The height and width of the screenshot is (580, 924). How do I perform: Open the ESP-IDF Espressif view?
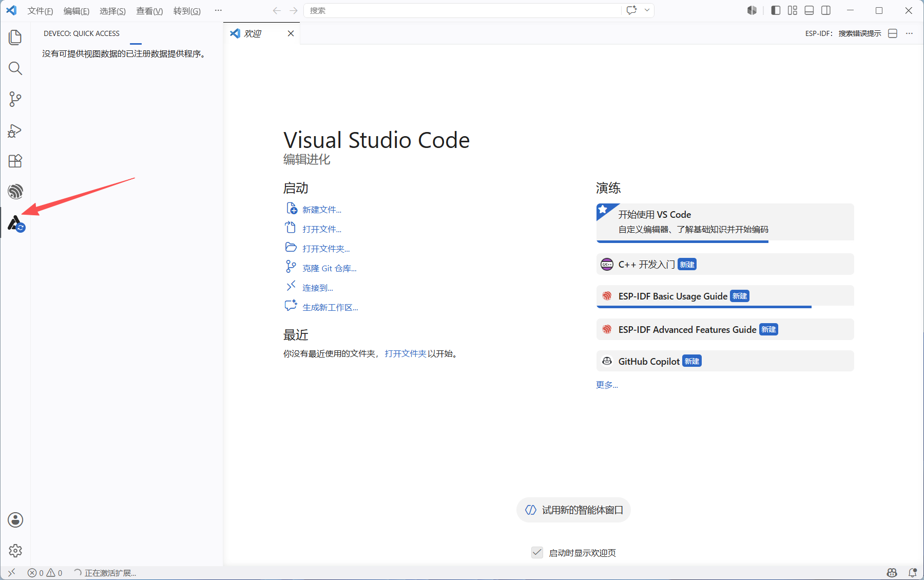[15, 192]
